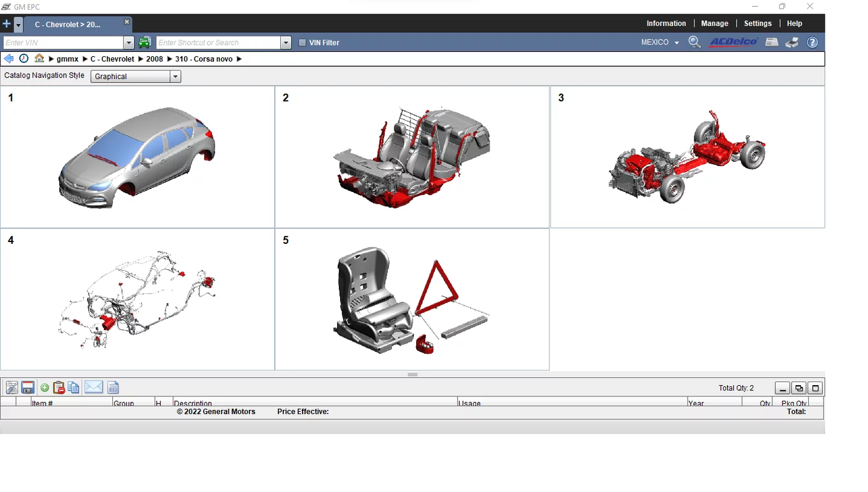The width and height of the screenshot is (868, 492).
Task: Select the chassis and powertrain thumbnail 3
Action: (687, 157)
